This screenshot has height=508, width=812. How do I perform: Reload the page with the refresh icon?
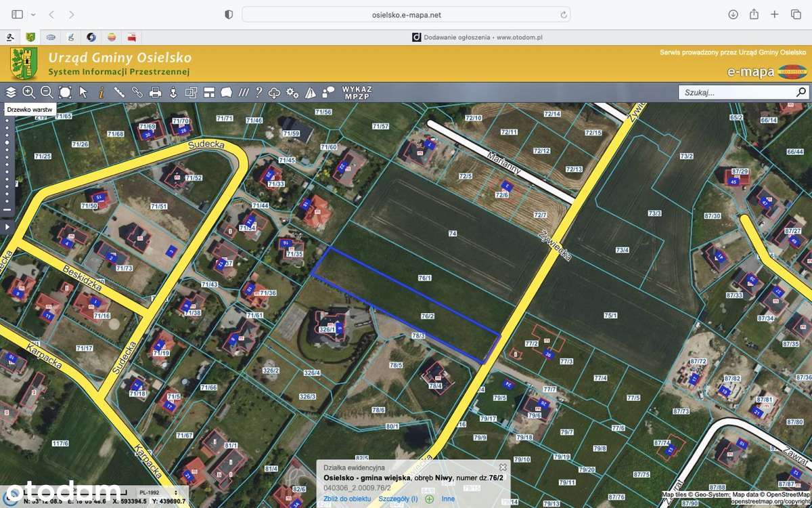pyautogui.click(x=563, y=14)
